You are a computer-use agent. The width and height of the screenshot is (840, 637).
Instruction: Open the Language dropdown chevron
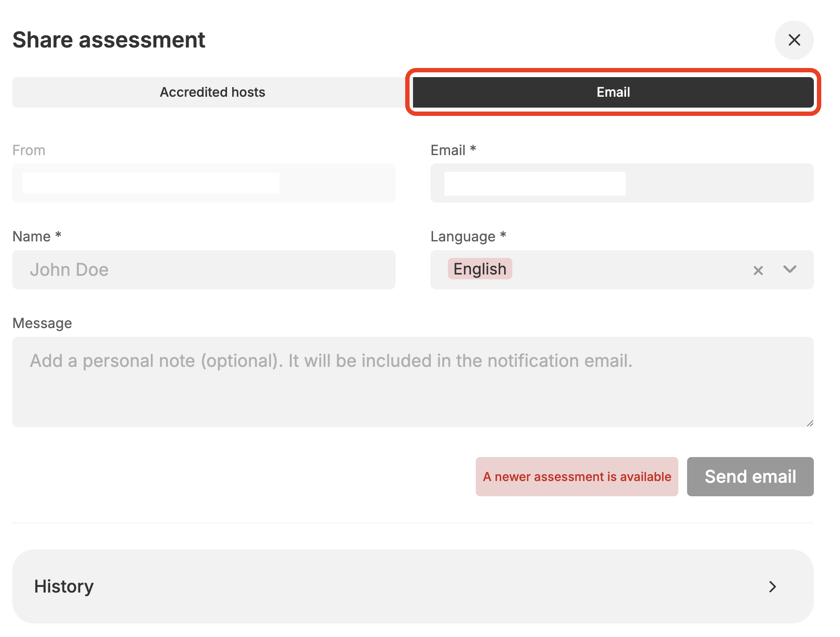click(x=789, y=269)
